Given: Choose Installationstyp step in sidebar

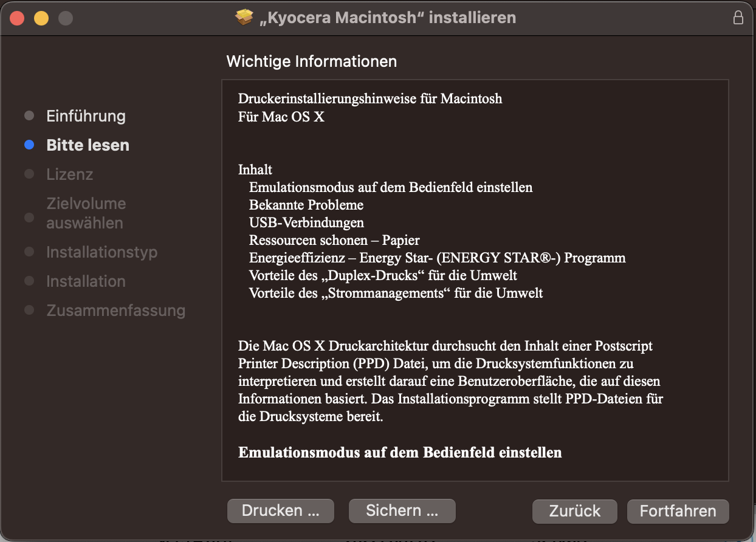Looking at the screenshot, I should 101,252.
